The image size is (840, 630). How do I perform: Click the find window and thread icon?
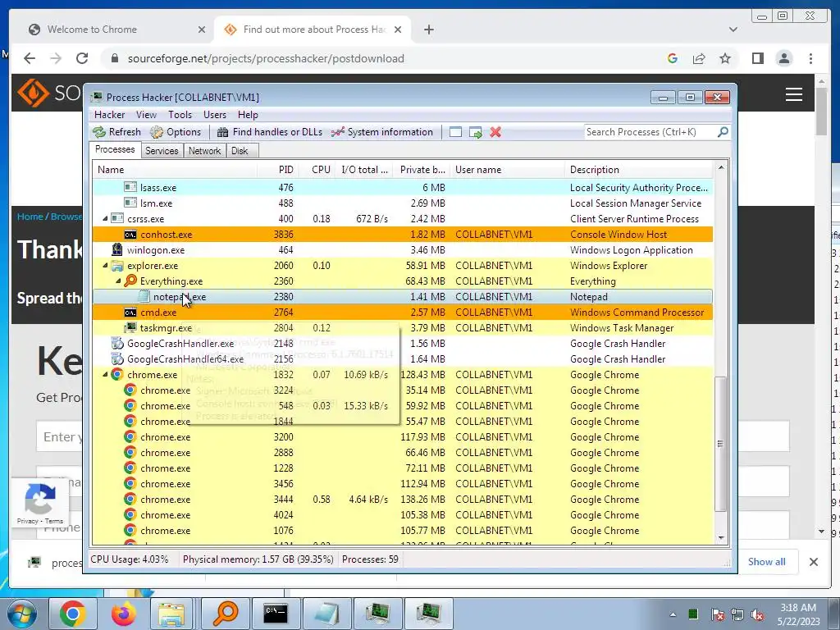(x=475, y=132)
